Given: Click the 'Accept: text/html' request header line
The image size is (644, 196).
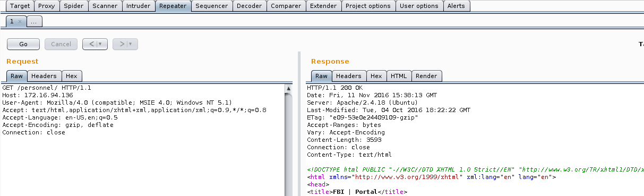Looking at the screenshot, I should (x=134, y=110).
